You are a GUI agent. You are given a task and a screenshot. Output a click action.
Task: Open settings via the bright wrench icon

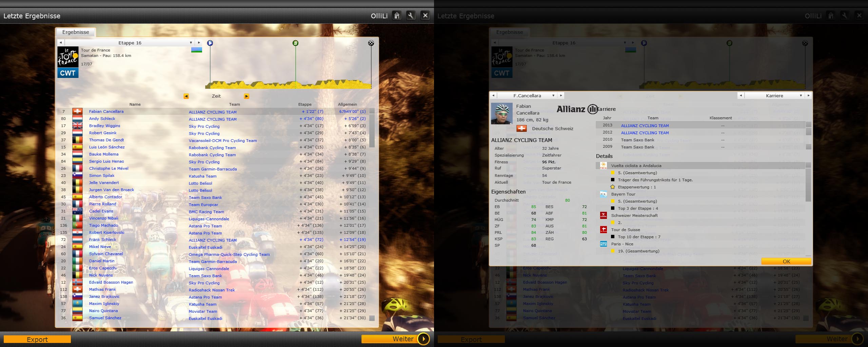pyautogui.click(x=411, y=16)
